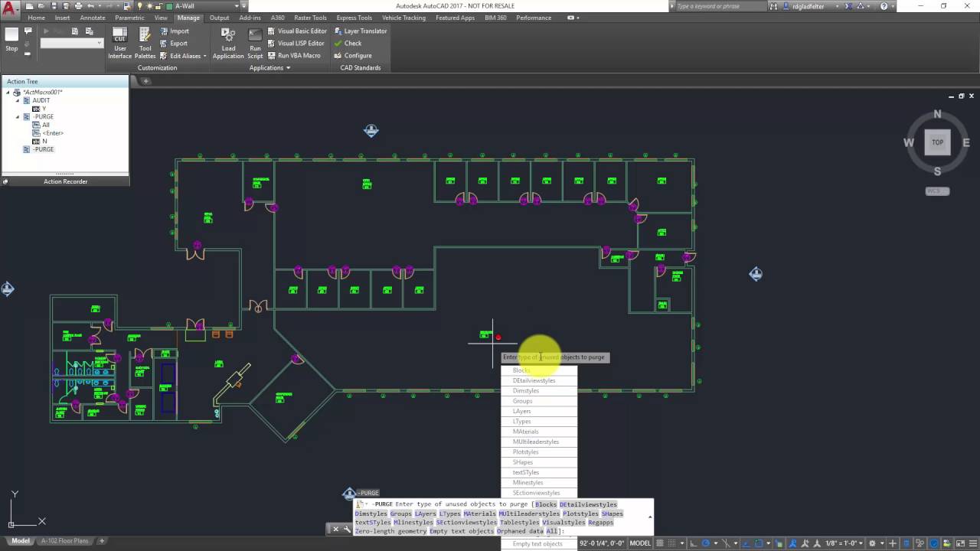The height and width of the screenshot is (551, 980).
Task: Add new layout with plus button
Action: pos(101,540)
